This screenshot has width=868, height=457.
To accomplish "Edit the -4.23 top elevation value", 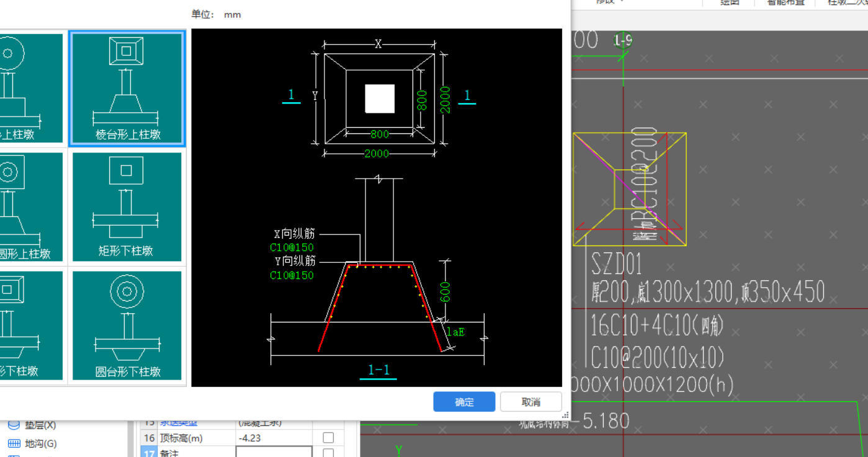I will point(274,438).
